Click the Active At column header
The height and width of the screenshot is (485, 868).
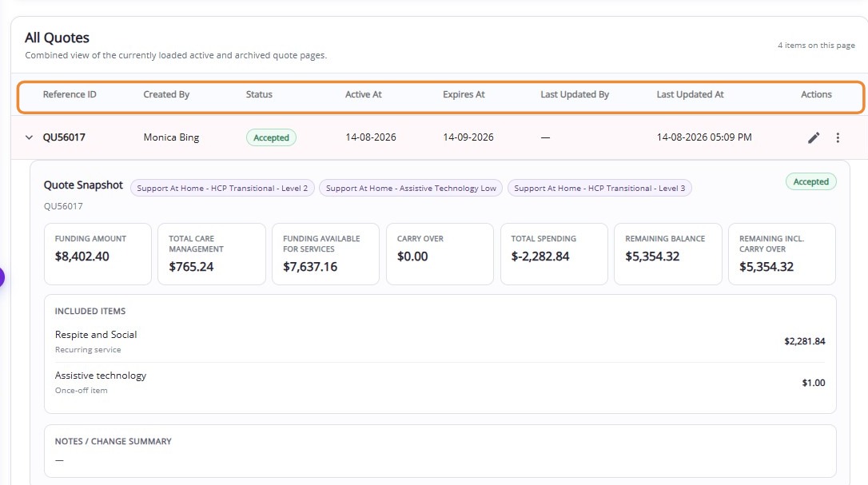pyautogui.click(x=363, y=94)
